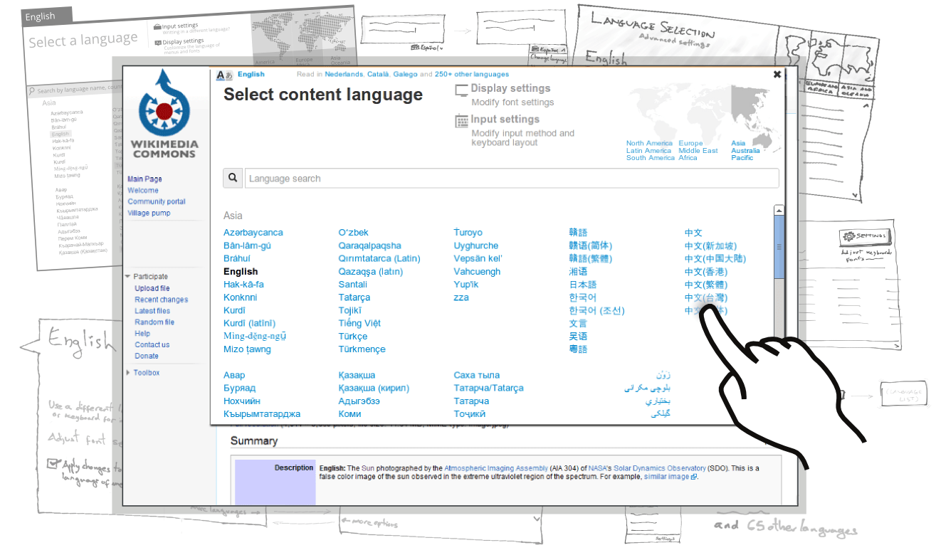The width and height of the screenshot is (936, 560).
Task: Open Community portal sidebar link
Action: pyautogui.click(x=157, y=201)
